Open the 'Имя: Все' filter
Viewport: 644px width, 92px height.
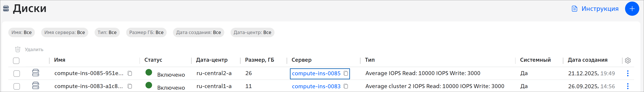point(22,32)
